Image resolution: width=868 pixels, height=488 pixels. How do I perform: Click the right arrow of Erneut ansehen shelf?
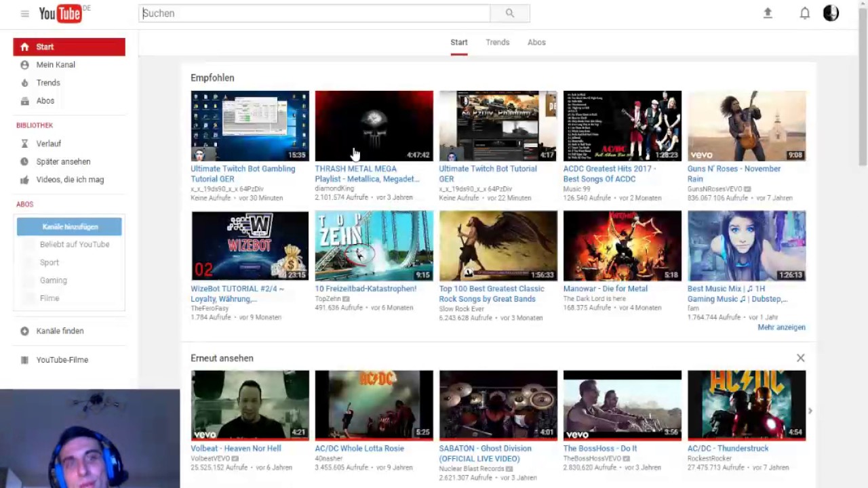tap(810, 411)
